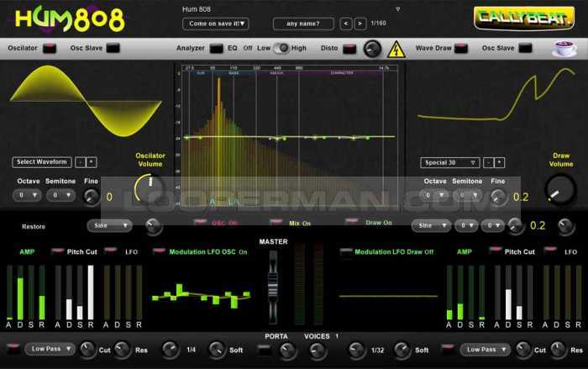Image resolution: width=588 pixels, height=369 pixels.
Task: Go to previous preset arrow
Action: pos(347,24)
